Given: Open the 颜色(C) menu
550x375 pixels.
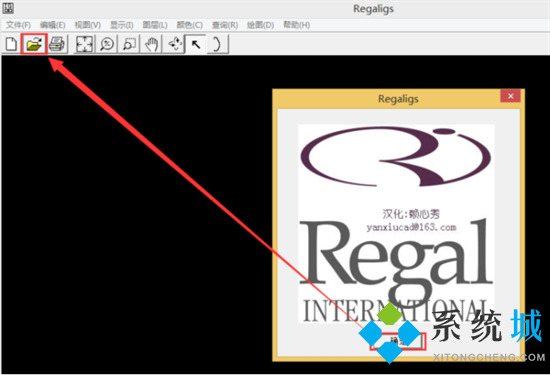Looking at the screenshot, I should (x=190, y=25).
